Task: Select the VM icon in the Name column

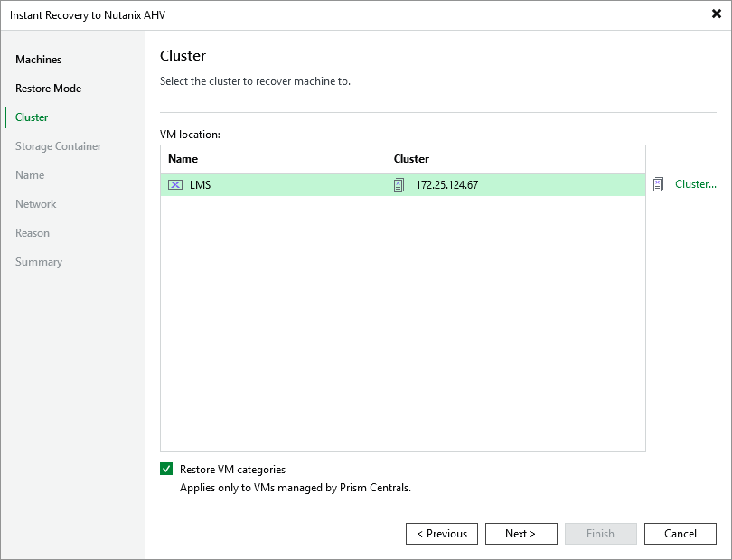Action: coord(177,184)
